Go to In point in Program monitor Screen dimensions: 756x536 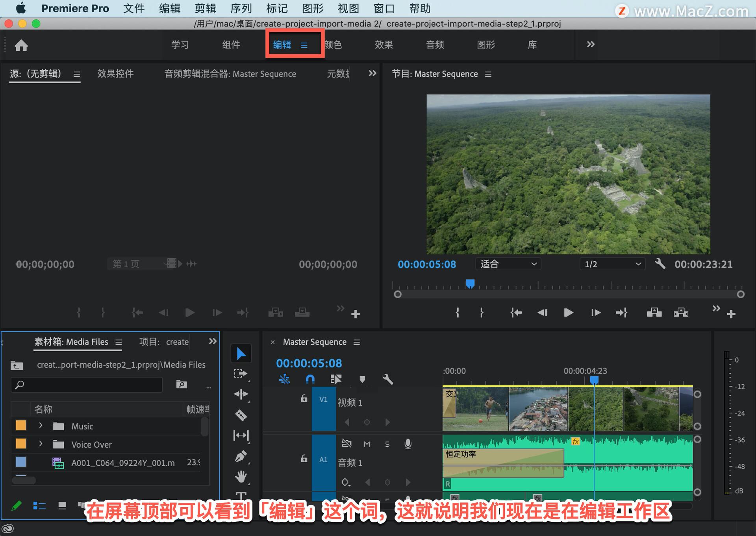click(x=516, y=313)
